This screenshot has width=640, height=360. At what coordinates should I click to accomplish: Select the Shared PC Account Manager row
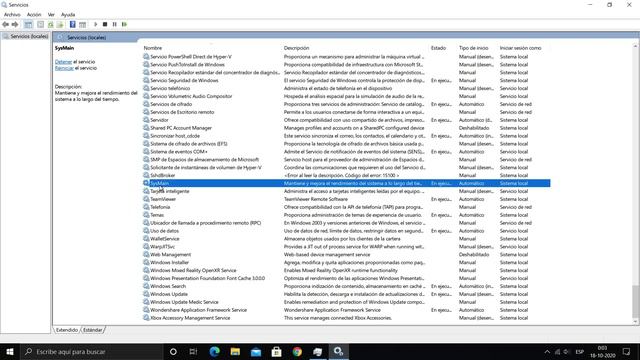[347, 128]
